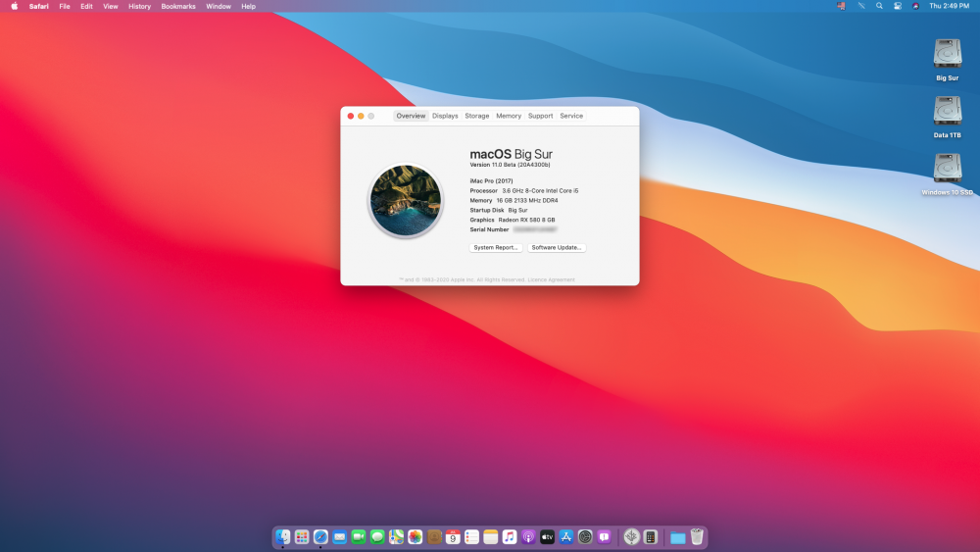980x552 pixels.
Task: Click the Software Update button
Action: [x=557, y=247]
